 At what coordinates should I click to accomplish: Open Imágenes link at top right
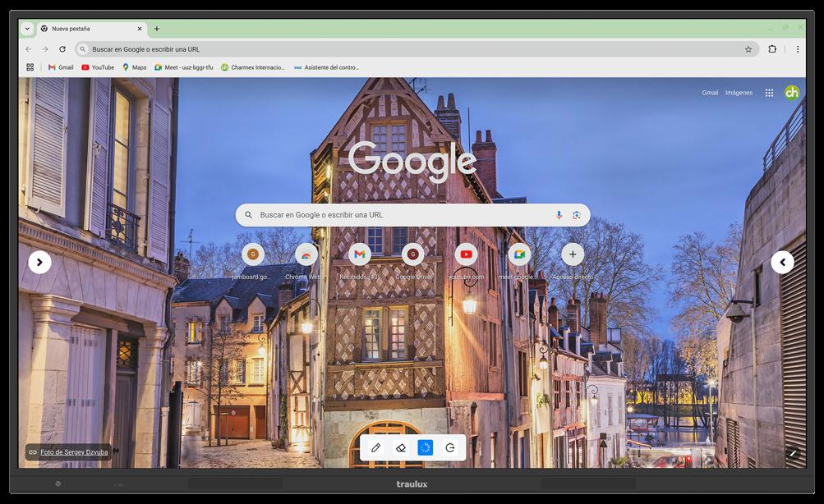click(x=739, y=93)
